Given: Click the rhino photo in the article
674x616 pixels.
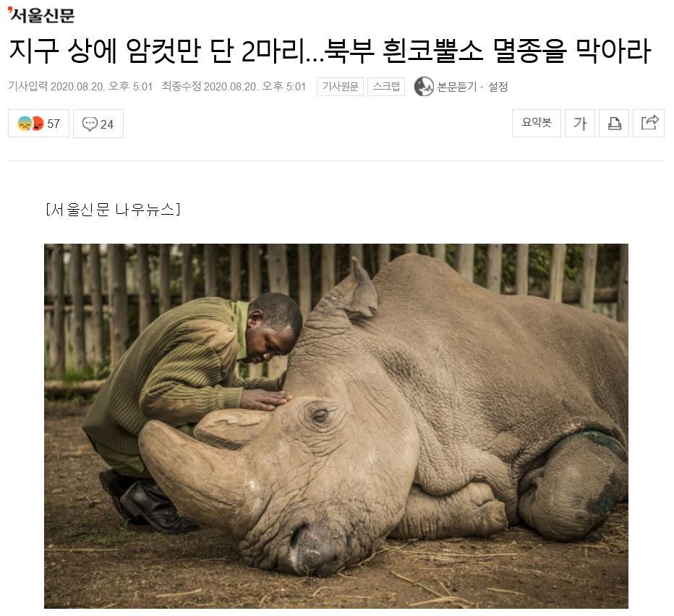Looking at the screenshot, I should tap(336, 426).
